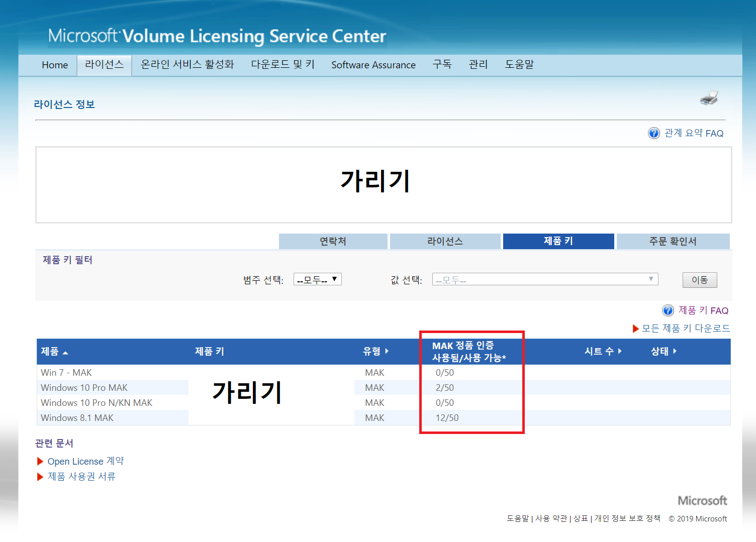
Task: Click the MAK 정품 인증 사용됨/사용 가능 header
Action: coord(469,352)
